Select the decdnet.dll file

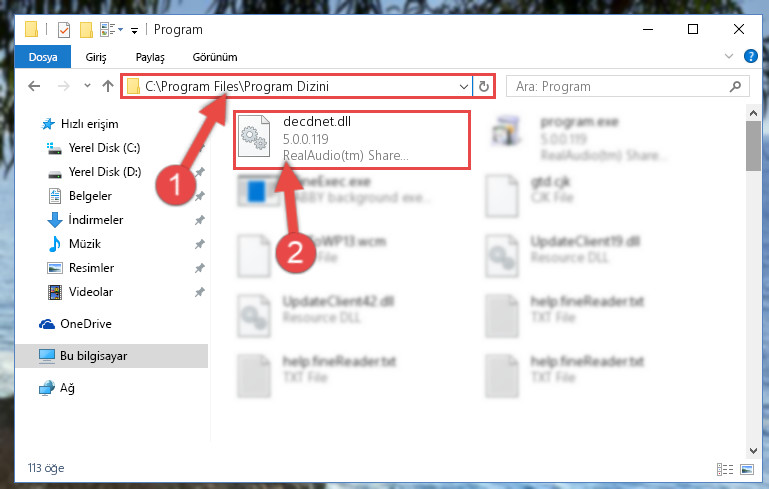tap(352, 139)
